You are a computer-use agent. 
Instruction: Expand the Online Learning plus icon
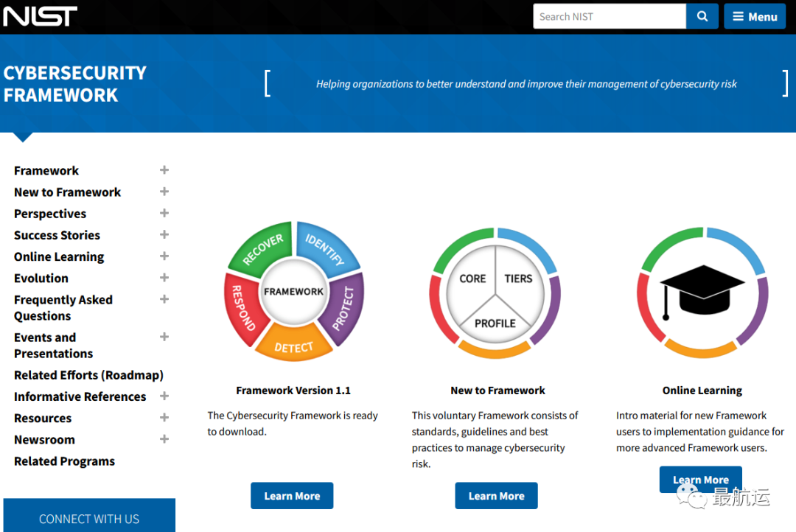point(164,256)
